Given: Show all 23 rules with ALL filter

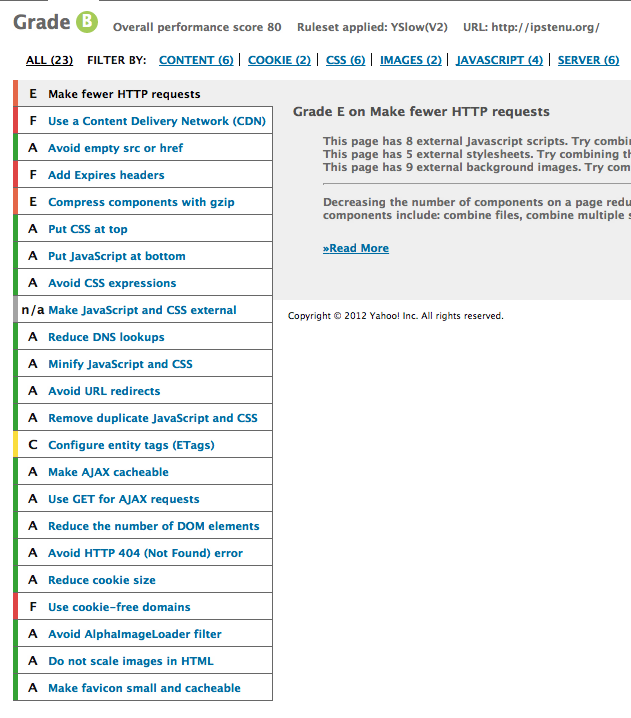Looking at the screenshot, I should coord(49,60).
